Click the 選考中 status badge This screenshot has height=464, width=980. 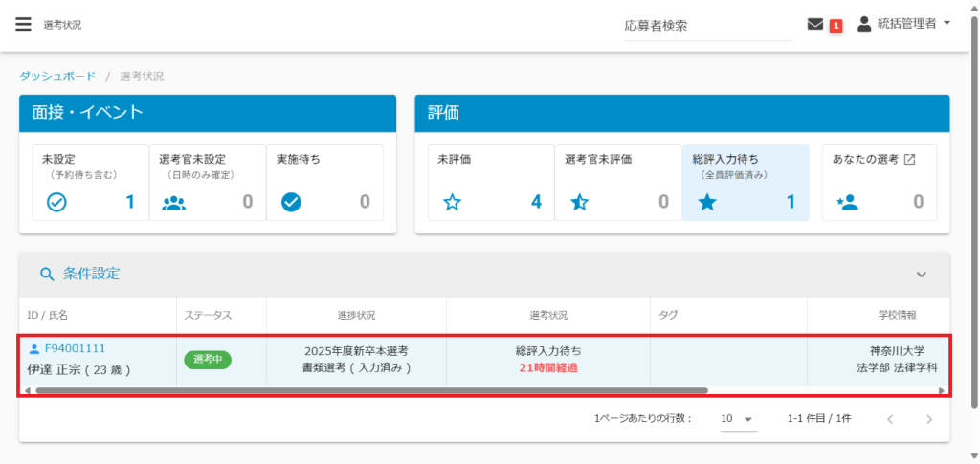(208, 359)
